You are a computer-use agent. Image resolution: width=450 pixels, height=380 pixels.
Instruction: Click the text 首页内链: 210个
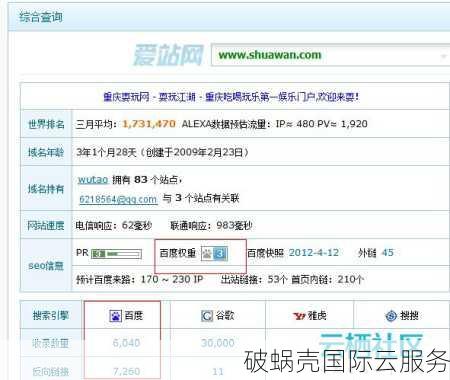[x=327, y=279]
